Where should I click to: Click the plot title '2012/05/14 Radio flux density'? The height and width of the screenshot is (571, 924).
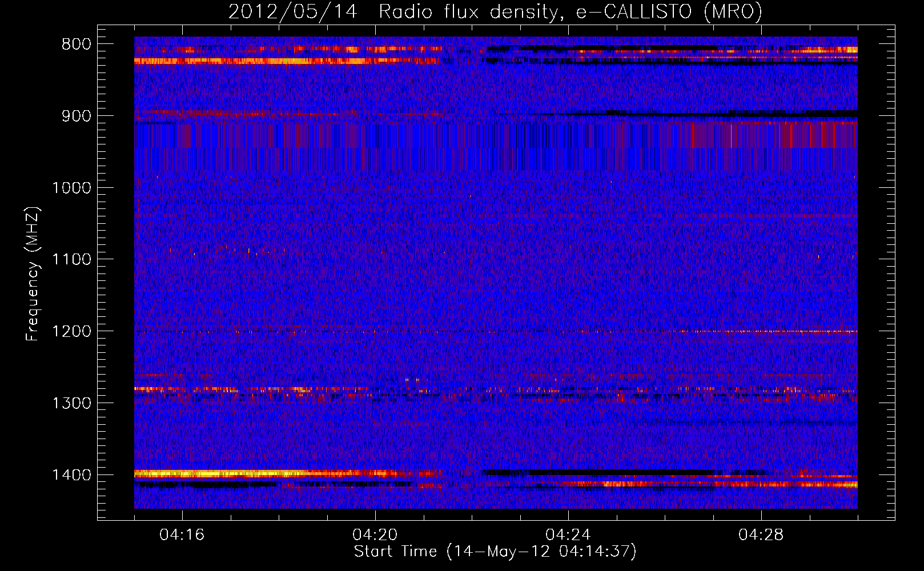pyautogui.click(x=495, y=11)
